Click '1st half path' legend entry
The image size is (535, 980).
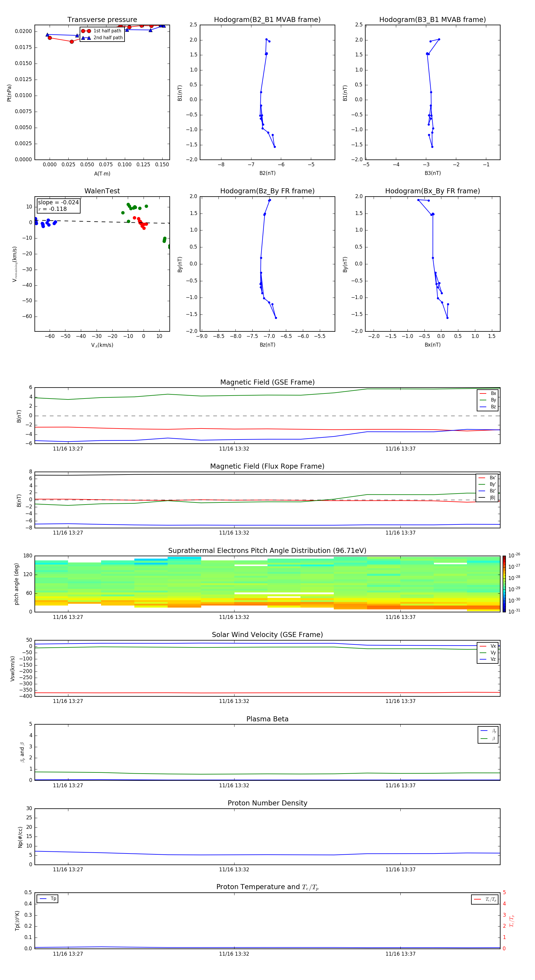pos(102,31)
